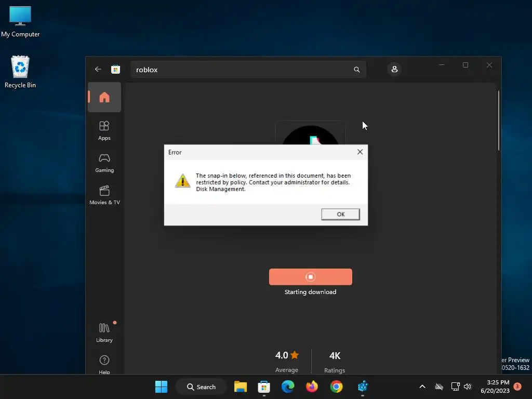532x399 pixels.
Task: Open the Movies & TV section
Action: tap(104, 195)
